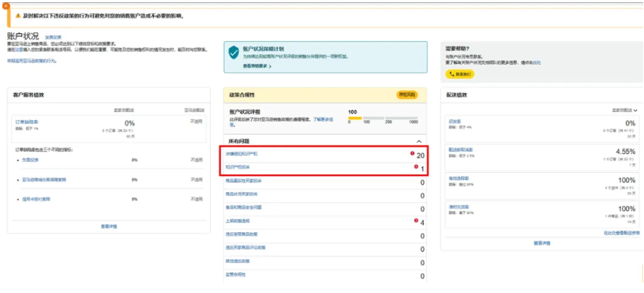Screen dimensions: 644x293
Task: Open 查看资格要求 link in assurance box
Action: coord(256,66)
